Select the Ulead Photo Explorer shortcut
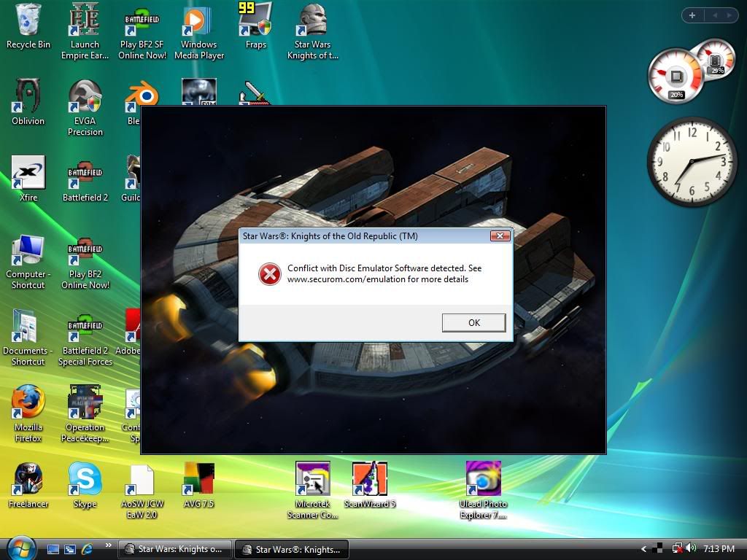747x560 pixels. click(x=483, y=491)
